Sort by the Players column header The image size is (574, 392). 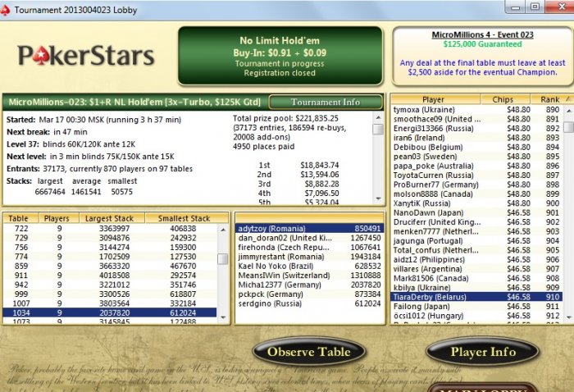[x=59, y=218]
